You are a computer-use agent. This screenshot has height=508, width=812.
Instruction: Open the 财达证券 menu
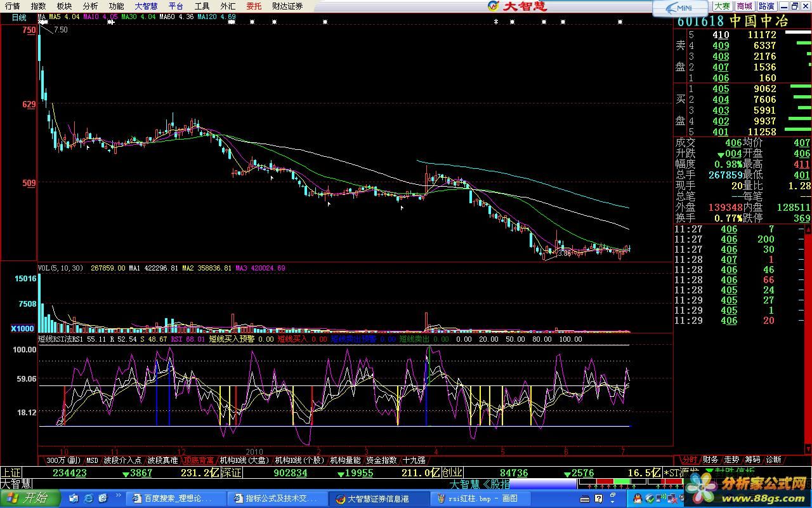coord(287,6)
